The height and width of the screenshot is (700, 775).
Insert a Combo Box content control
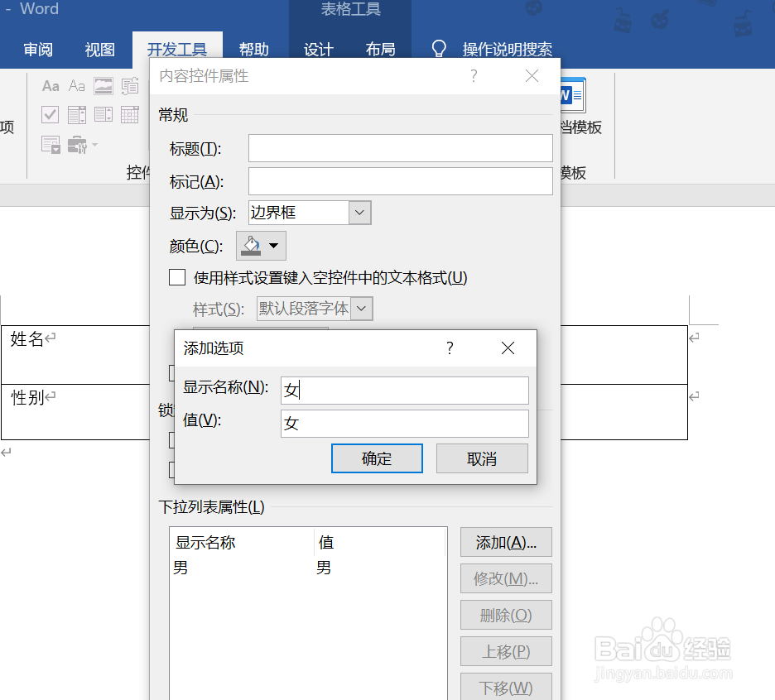click(x=77, y=114)
